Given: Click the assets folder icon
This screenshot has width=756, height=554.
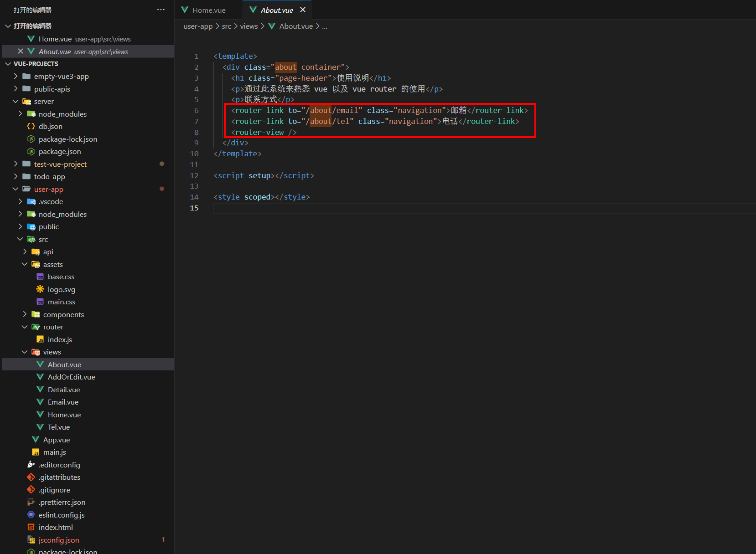Looking at the screenshot, I should [36, 264].
